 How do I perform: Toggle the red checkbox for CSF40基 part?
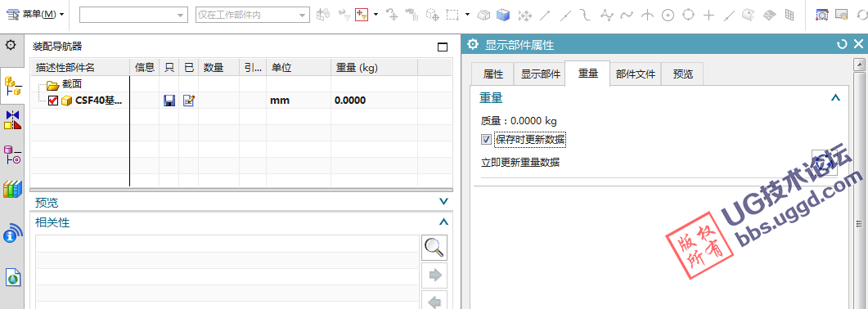pos(54,101)
